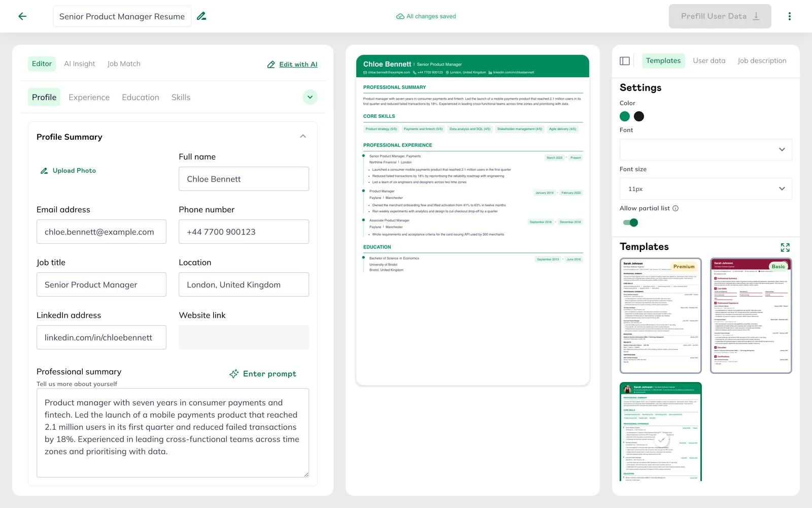Click the LinkedIn address input field
Screen dimensions: 812x508
coord(101,337)
